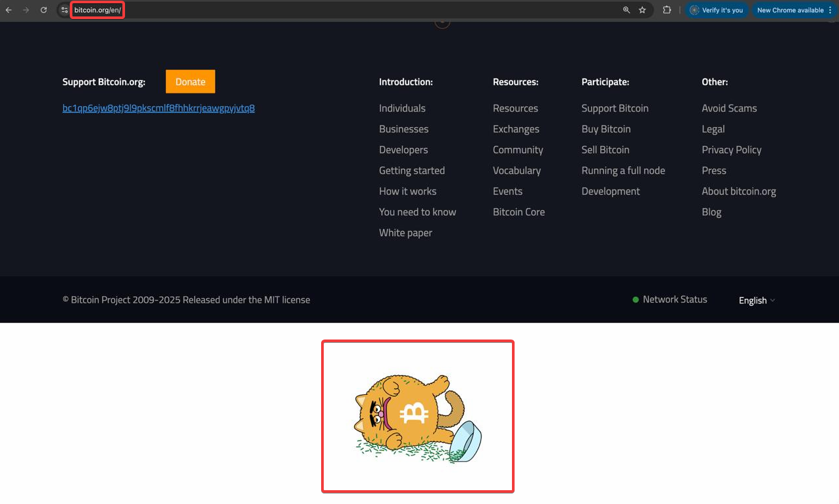The image size is (839, 504).
Task: Open the Avoid Scams link
Action: 729,108
